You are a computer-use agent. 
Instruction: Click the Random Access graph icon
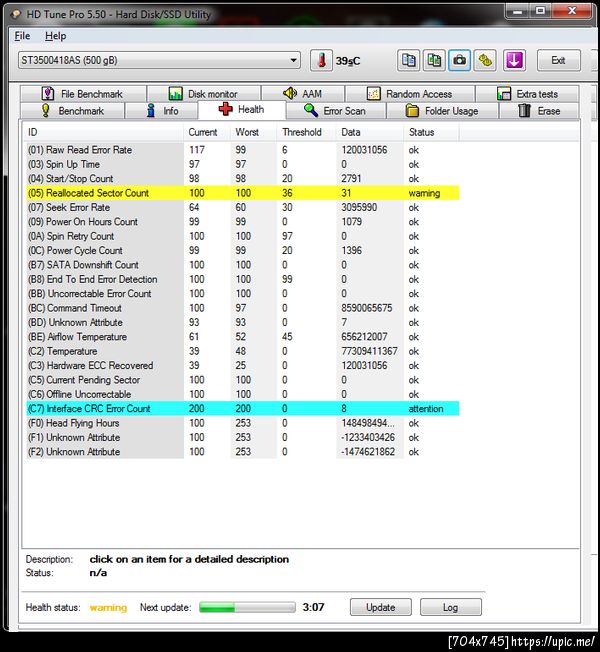tap(373, 94)
